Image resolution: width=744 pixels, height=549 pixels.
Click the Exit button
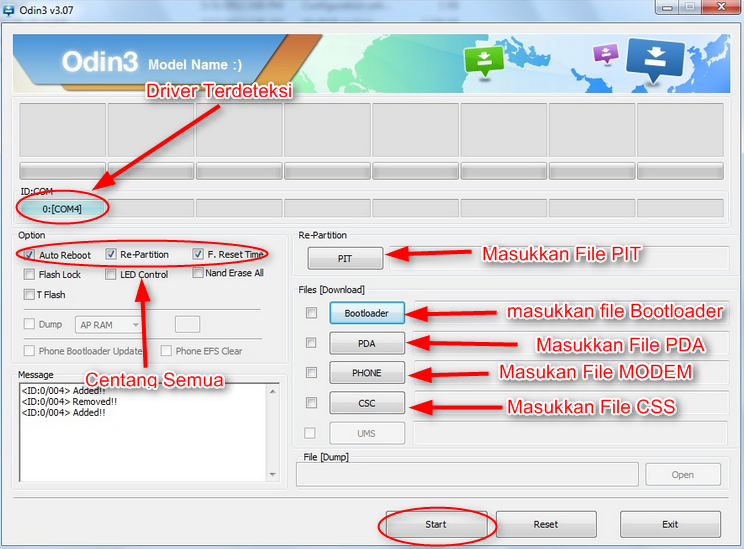(x=670, y=524)
